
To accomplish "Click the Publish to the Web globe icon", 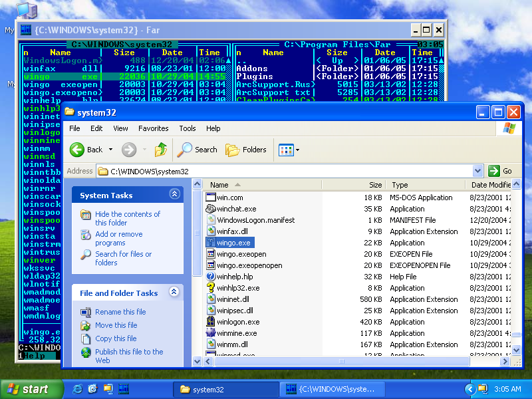I will pos(86,352).
